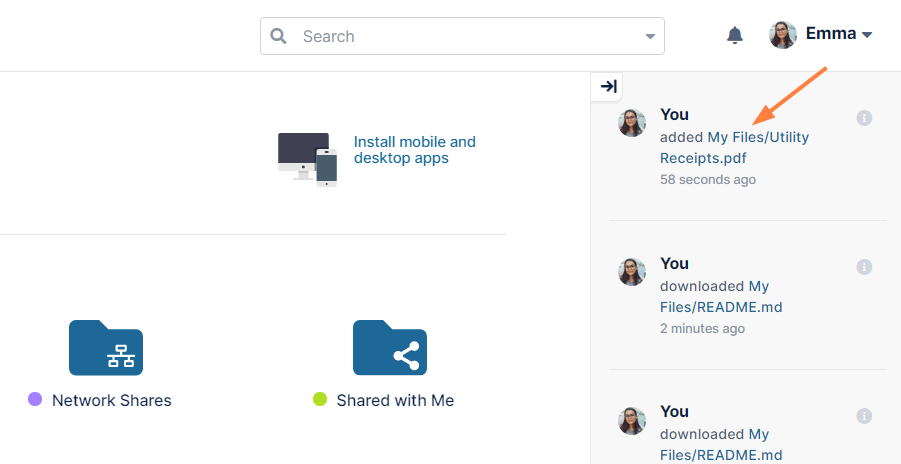The height and width of the screenshot is (464, 901).
Task: Open the Network Shares folder icon
Action: tap(106, 348)
